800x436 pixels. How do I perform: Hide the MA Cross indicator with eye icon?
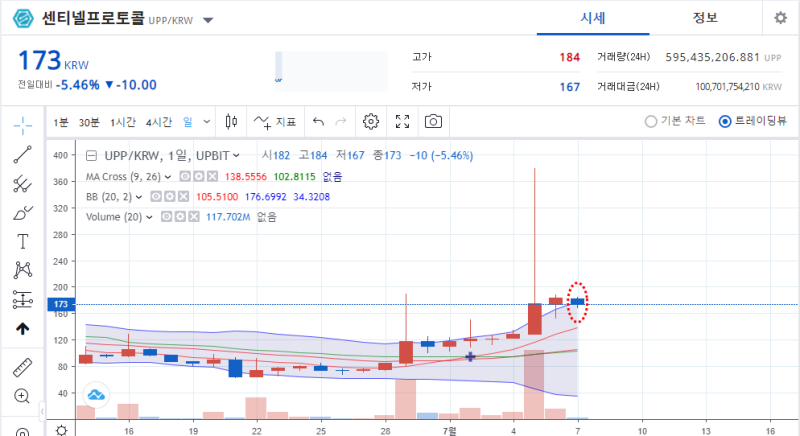(185, 176)
